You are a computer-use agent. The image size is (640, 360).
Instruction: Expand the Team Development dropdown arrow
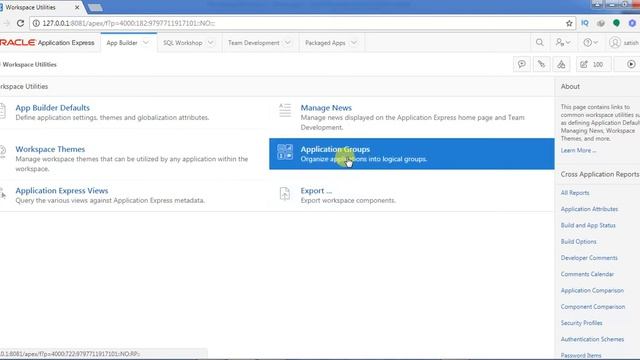(x=288, y=42)
